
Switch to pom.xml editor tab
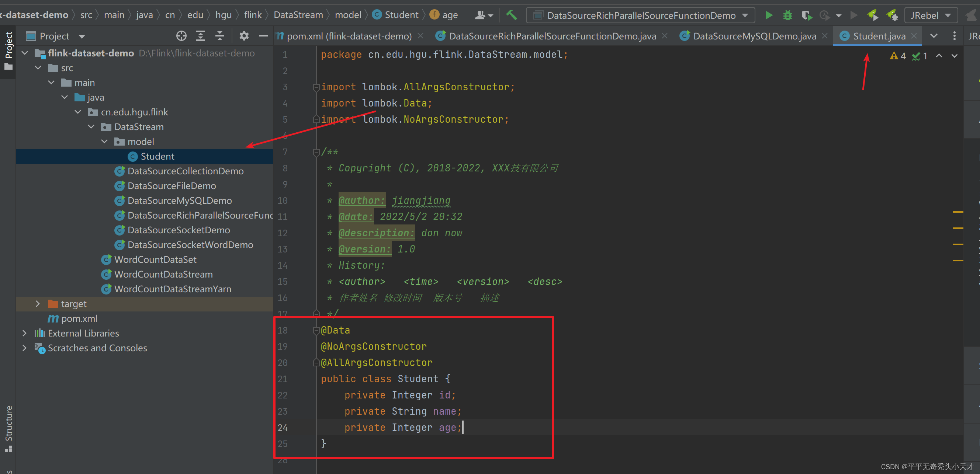tap(349, 36)
